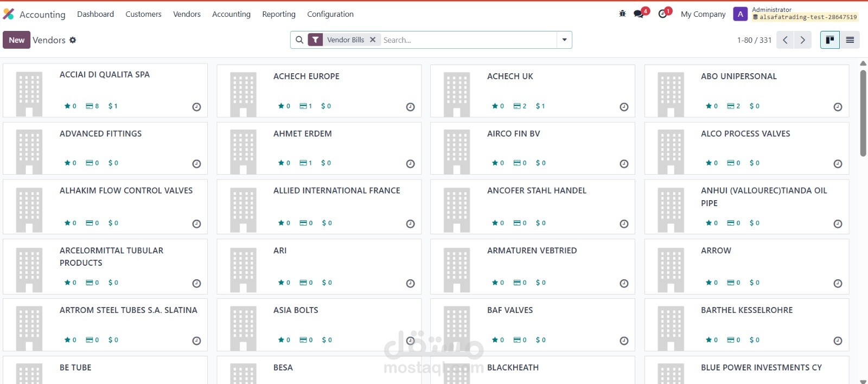868x384 pixels.
Task: Click dollar invoiced icon on ABO UNIPERSONAL card
Action: [x=752, y=106]
